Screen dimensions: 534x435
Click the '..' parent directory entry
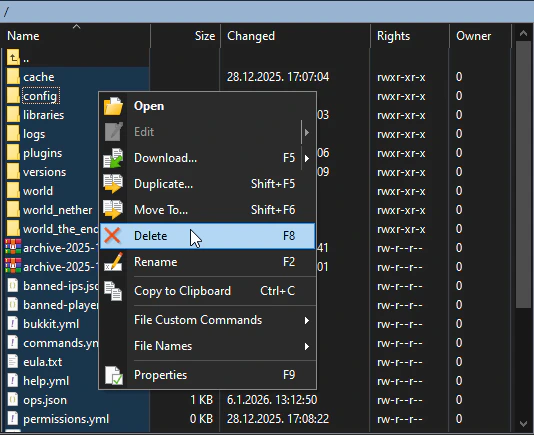(x=26, y=59)
